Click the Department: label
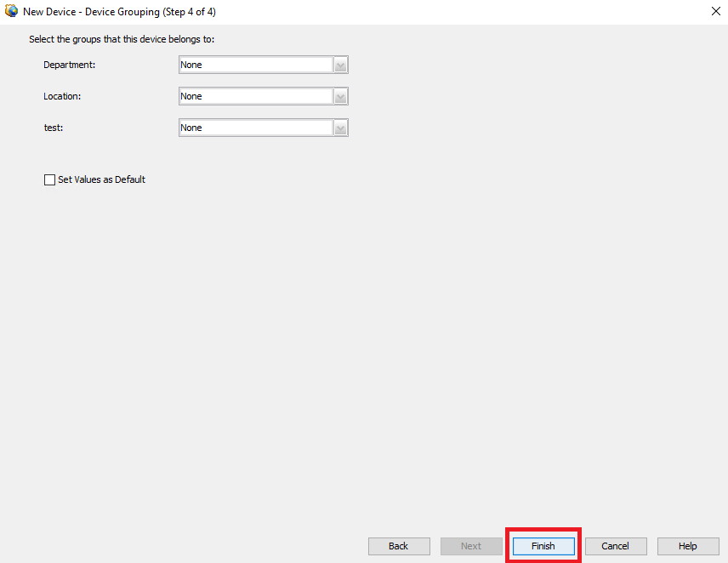Image resolution: width=728 pixels, height=563 pixels. click(x=70, y=65)
